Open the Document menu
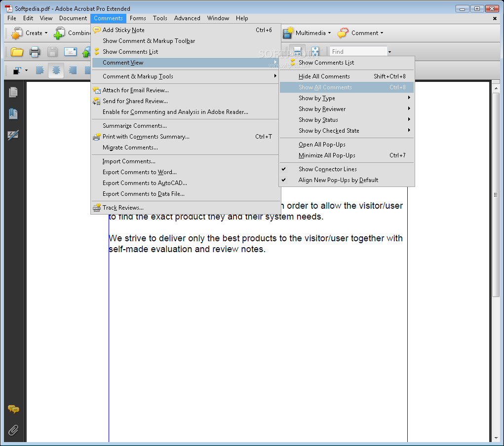 pos(73,18)
